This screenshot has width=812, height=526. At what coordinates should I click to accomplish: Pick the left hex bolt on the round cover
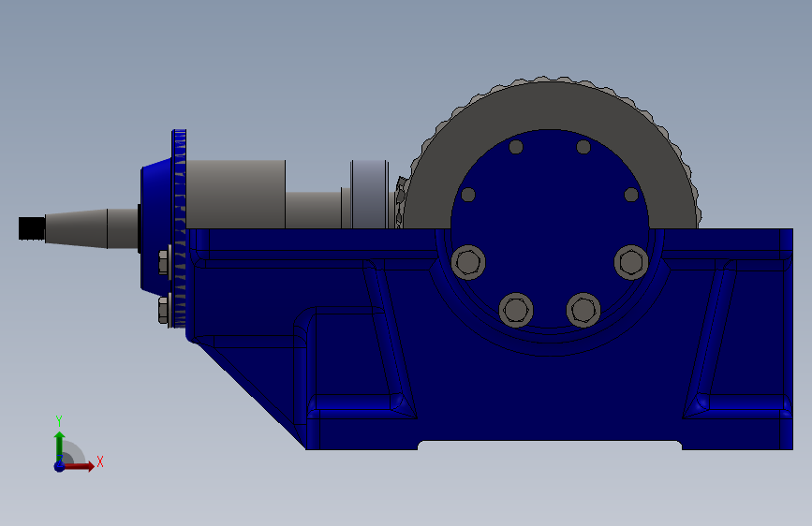click(x=468, y=262)
